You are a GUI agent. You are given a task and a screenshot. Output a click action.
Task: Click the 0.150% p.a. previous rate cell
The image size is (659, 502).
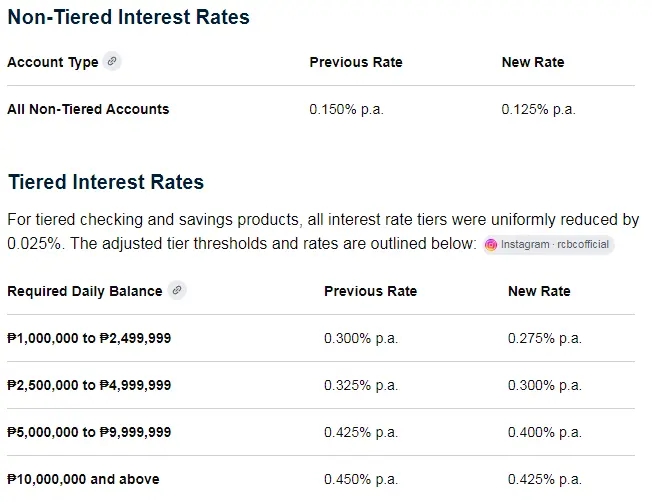(x=346, y=109)
